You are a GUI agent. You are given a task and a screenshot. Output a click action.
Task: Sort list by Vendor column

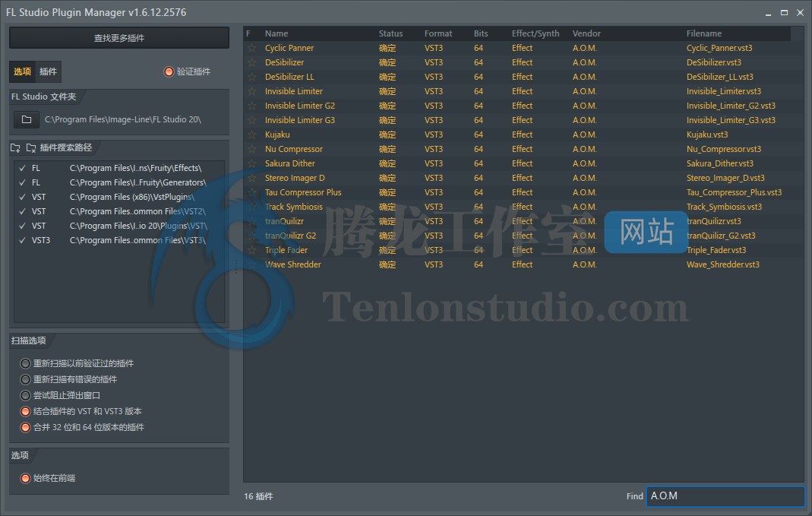[x=586, y=33]
